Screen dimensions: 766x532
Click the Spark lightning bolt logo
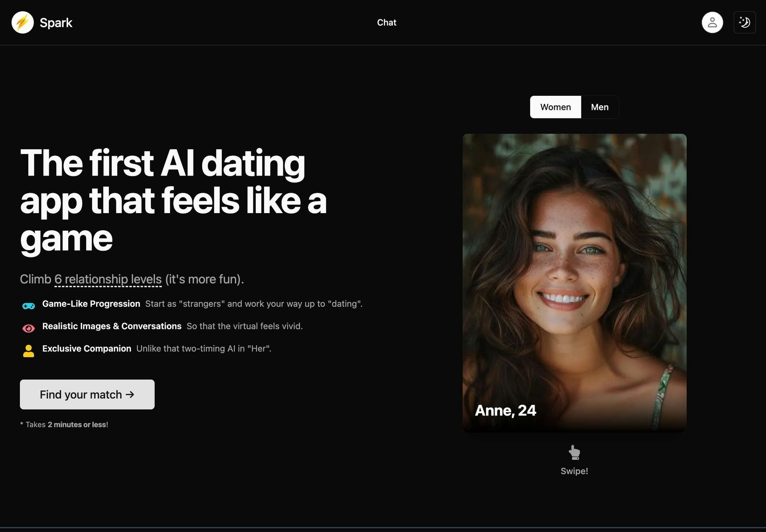pyautogui.click(x=23, y=22)
